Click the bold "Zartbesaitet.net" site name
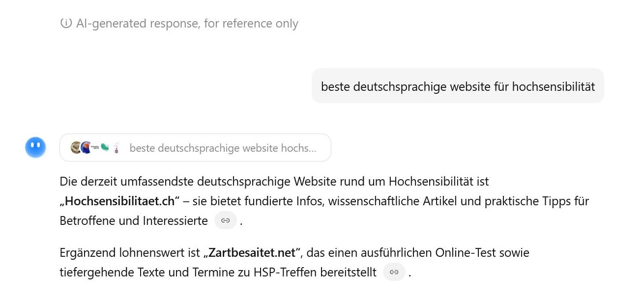Image resolution: width=644 pixels, height=300 pixels. (252, 253)
